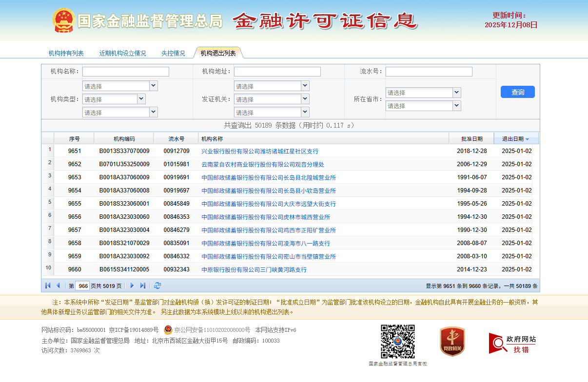Image resolution: width=588 pixels, height=382 pixels.
Task: Go to the next page of results
Action: (132, 286)
